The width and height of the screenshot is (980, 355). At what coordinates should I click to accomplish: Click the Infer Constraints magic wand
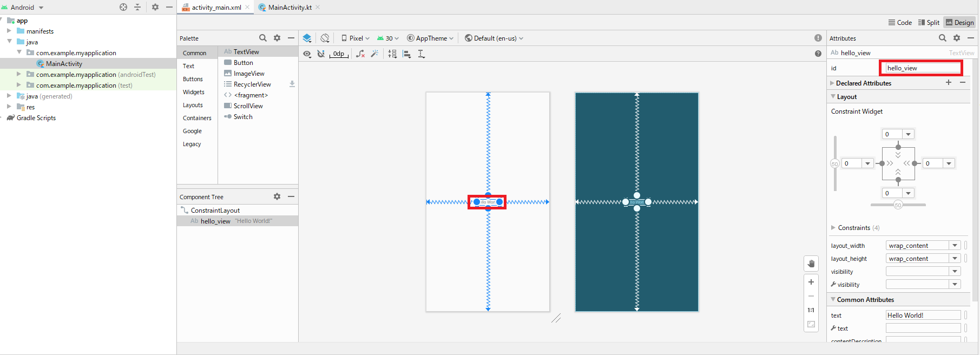(x=374, y=54)
